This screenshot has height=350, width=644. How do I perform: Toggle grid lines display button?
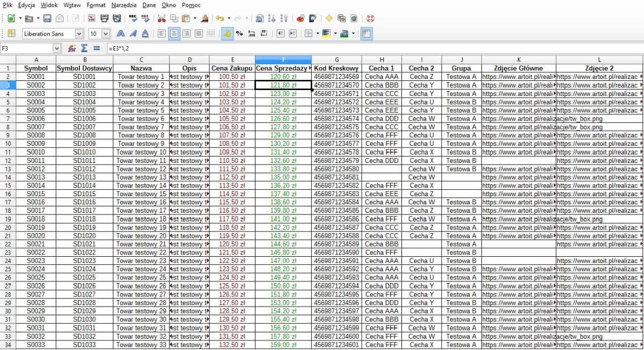point(367,33)
